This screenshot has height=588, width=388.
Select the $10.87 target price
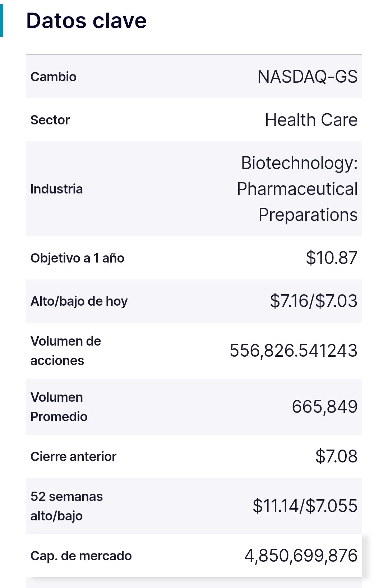coord(332,258)
